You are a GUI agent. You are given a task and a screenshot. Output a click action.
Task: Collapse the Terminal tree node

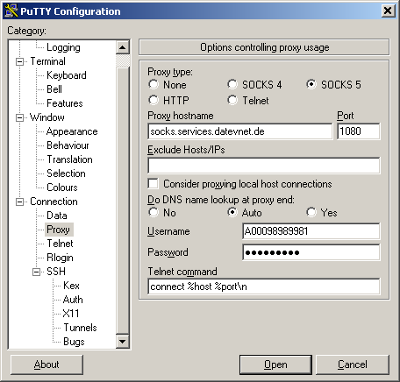(x=20, y=61)
